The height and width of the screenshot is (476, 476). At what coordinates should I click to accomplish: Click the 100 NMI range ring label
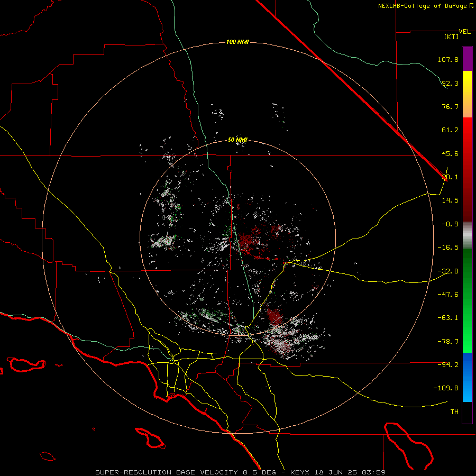(x=237, y=42)
